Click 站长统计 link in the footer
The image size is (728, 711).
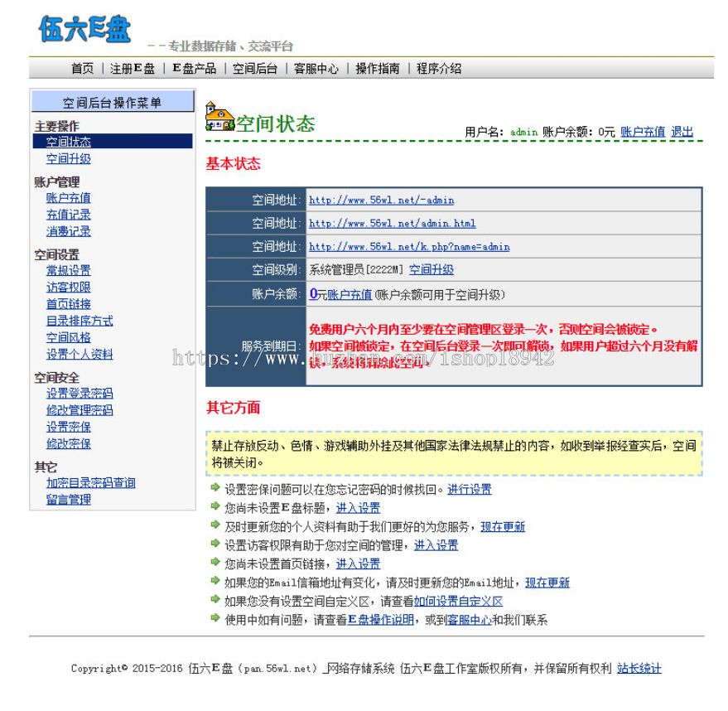click(x=639, y=668)
